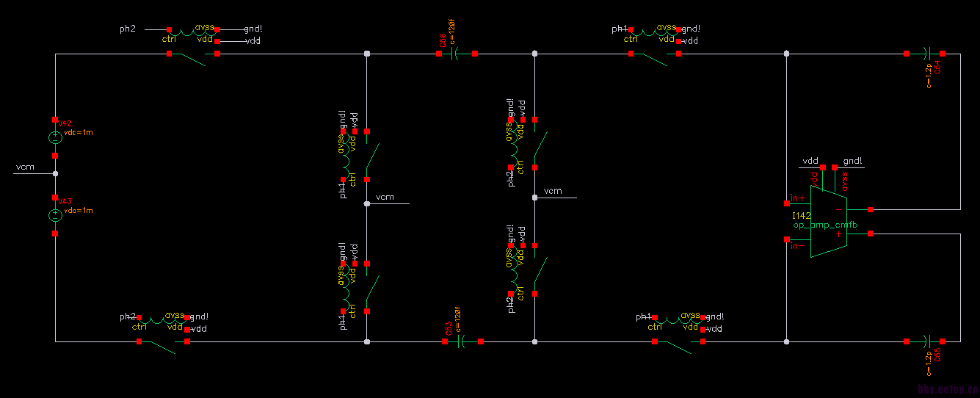The height and width of the screenshot is (398, 980).
Task: Select the V42 voltage source symbol
Action: click(55, 137)
